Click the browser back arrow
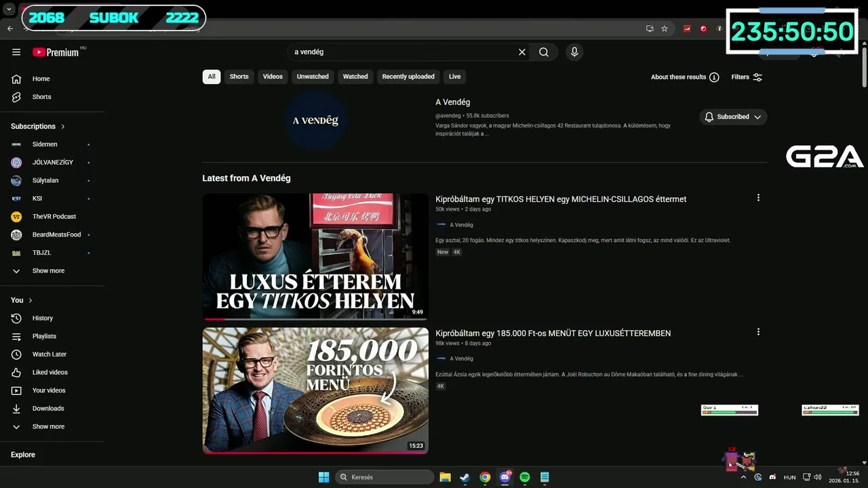This screenshot has height=488, width=868. 9,28
